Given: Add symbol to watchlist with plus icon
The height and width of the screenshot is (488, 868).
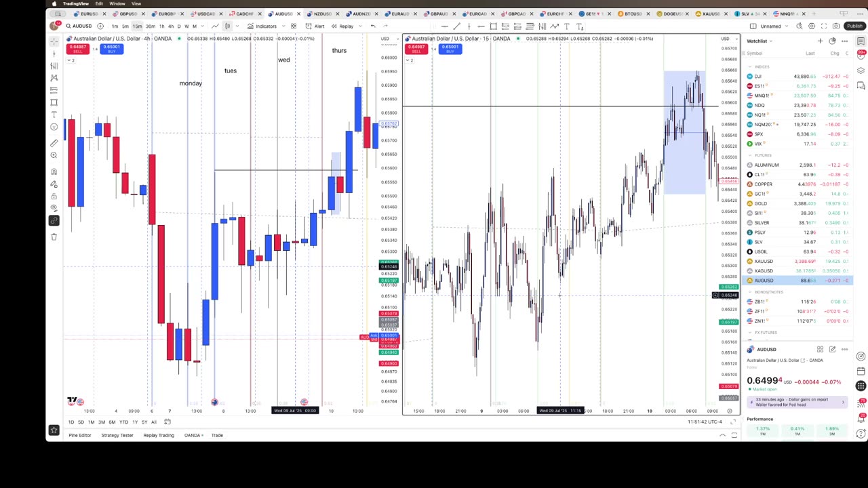Looking at the screenshot, I should pos(820,41).
